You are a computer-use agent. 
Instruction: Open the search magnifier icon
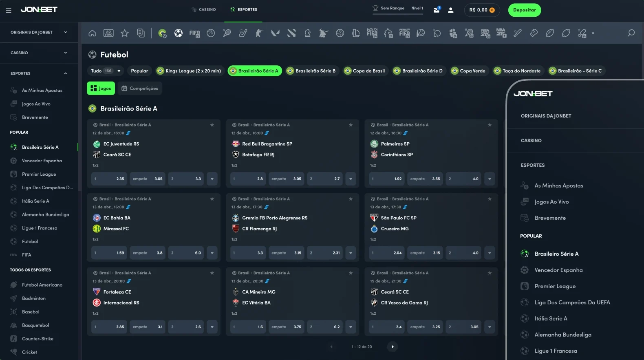click(631, 33)
